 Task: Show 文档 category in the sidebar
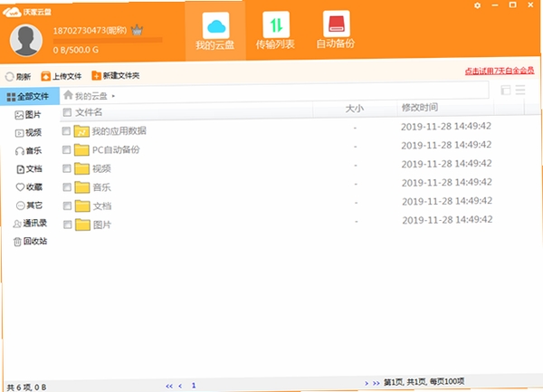(x=29, y=169)
